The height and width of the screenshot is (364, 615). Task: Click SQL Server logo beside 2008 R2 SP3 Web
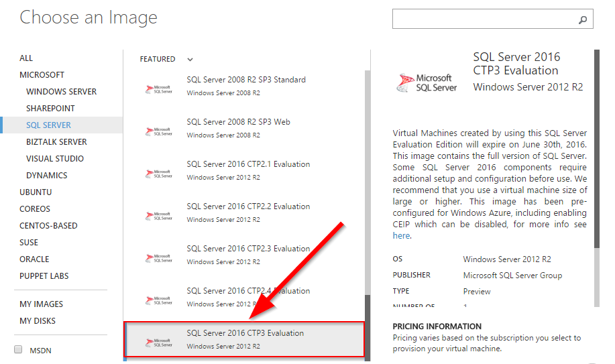[x=159, y=132]
